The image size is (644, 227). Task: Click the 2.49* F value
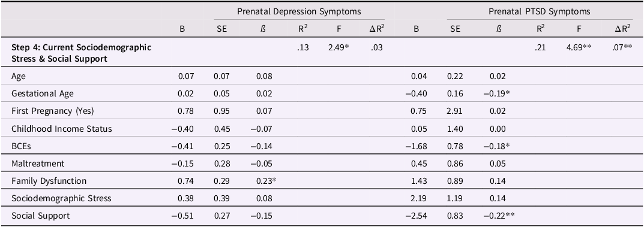click(339, 47)
